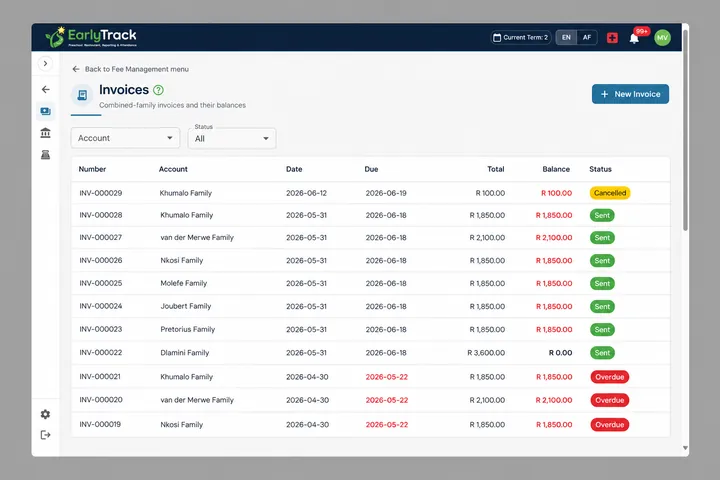This screenshot has height=480, width=720.
Task: Open settings gear in sidebar
Action: [45, 414]
